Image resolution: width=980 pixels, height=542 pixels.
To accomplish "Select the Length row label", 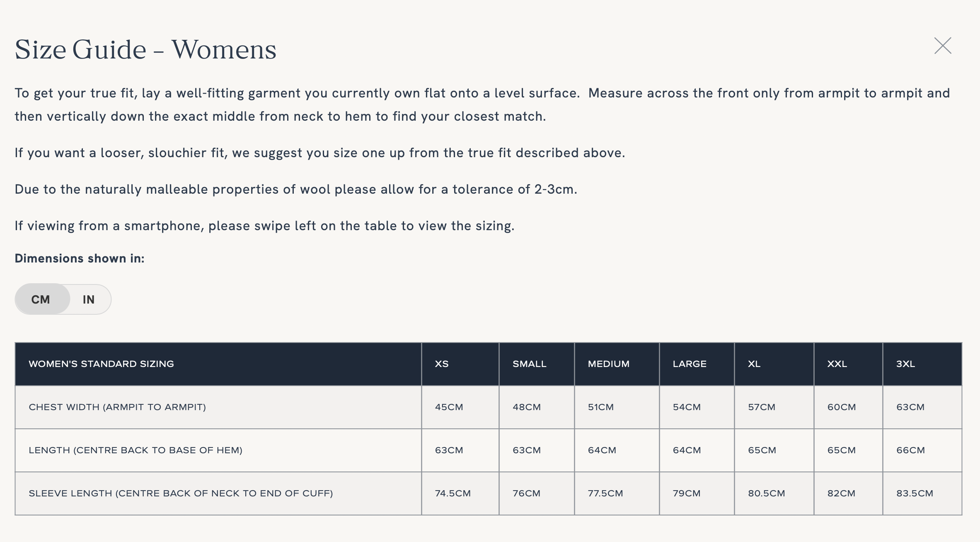I will [136, 450].
